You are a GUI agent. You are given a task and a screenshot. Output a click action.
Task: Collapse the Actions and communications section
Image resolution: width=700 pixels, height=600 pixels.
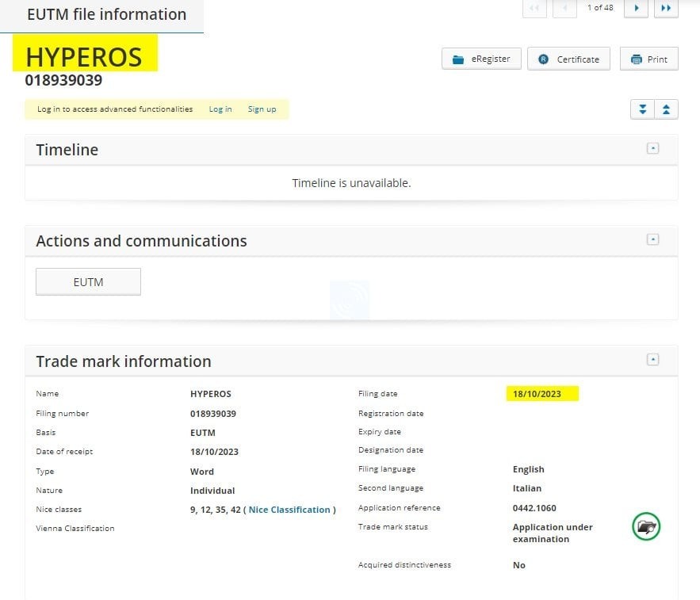(652, 239)
